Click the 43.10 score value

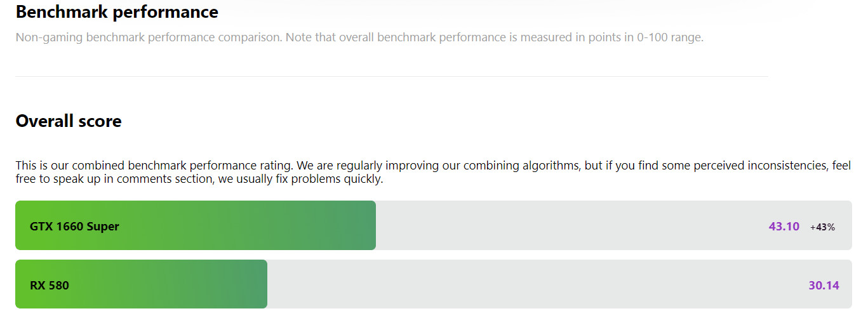coord(784,226)
